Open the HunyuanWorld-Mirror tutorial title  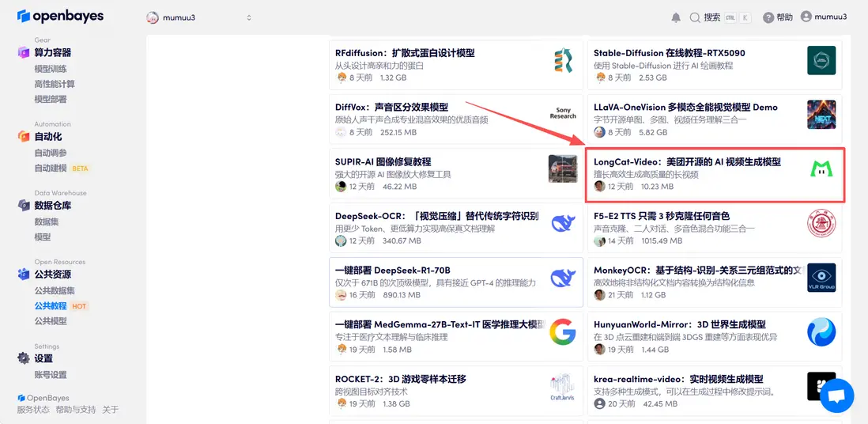[x=679, y=324]
